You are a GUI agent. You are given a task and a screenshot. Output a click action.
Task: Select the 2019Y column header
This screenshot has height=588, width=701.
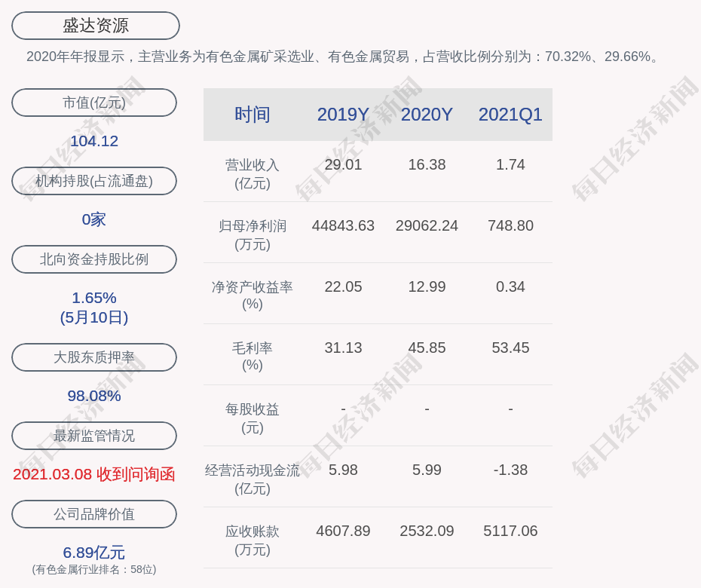(x=344, y=115)
